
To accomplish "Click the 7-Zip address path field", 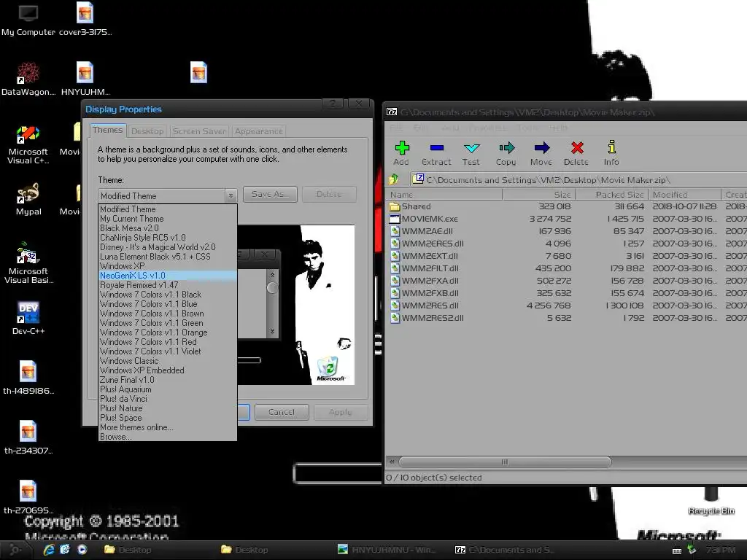I will point(578,179).
